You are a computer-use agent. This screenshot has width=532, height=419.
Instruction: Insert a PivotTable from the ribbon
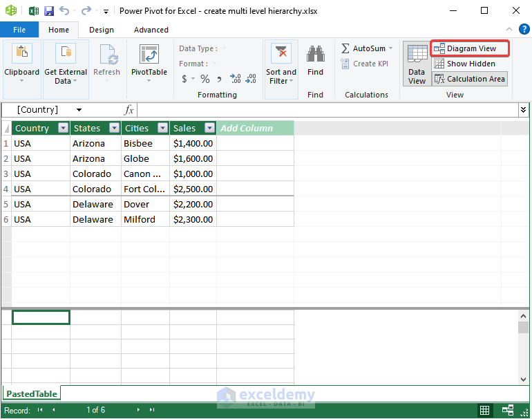149,63
